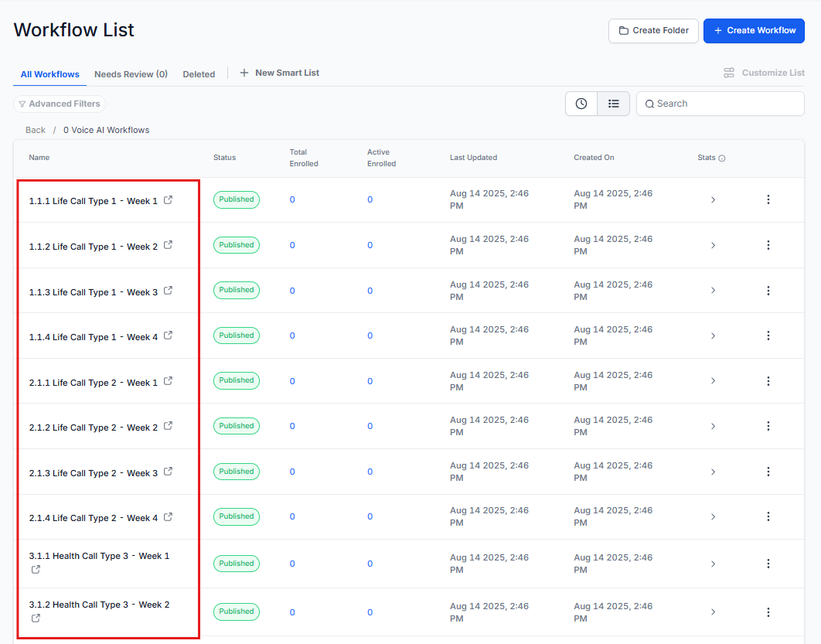Image resolution: width=821 pixels, height=644 pixels.
Task: Expand stats chevron for 1.1.4 Life Call Type 1 - Week 4
Action: click(713, 336)
